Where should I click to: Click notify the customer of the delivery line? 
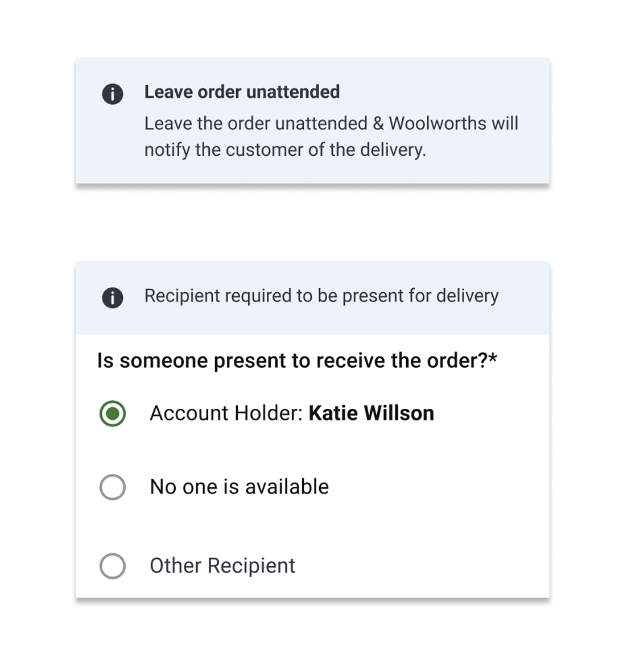tap(284, 150)
